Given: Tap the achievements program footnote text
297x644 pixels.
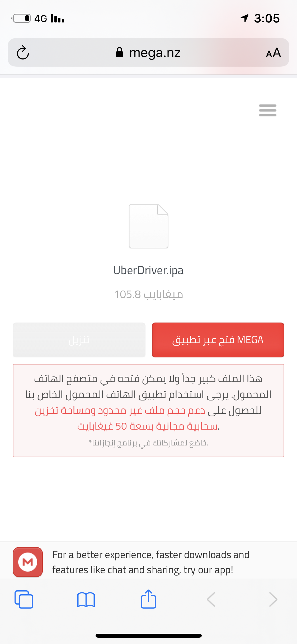Looking at the screenshot, I should (148, 443).
